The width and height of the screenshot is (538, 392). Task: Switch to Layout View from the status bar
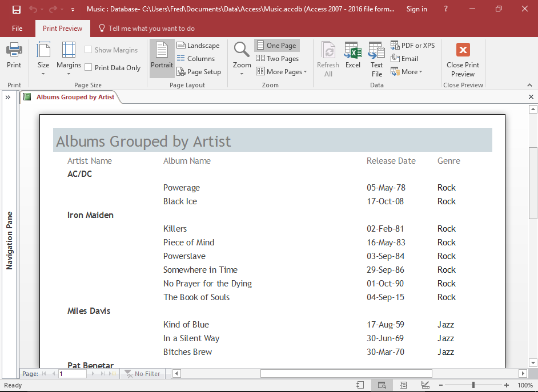coord(404,385)
